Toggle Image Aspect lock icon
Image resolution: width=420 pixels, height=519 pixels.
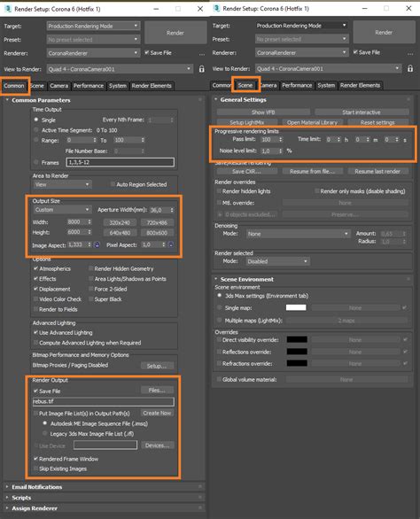tap(97, 244)
